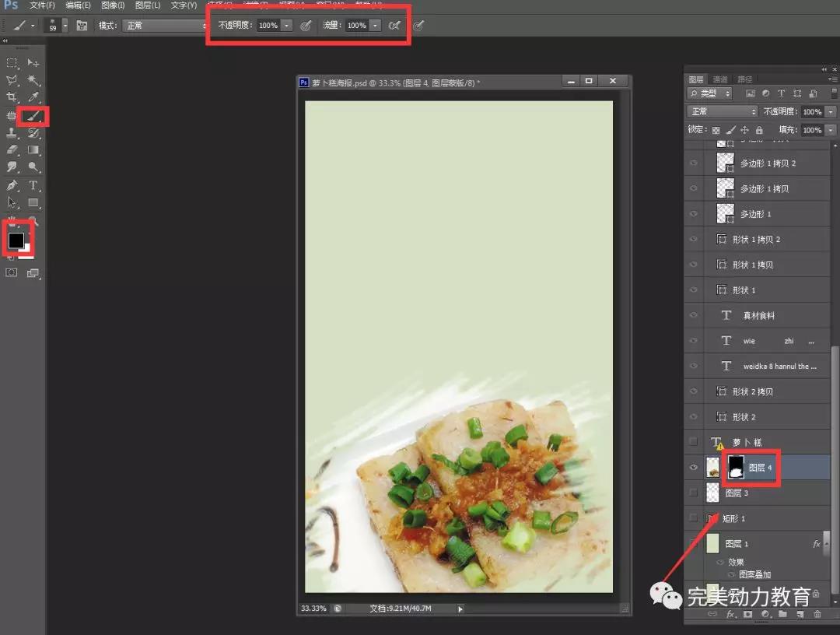Screen dimensions: 840x635
Task: Select the 多边形 1 拷贝 2 layer
Action: point(767,163)
